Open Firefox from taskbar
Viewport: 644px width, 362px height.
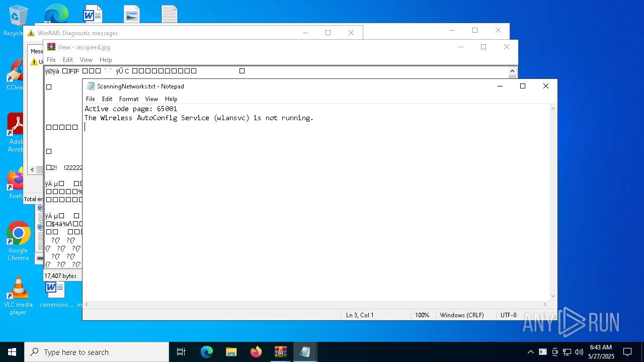[256, 352]
